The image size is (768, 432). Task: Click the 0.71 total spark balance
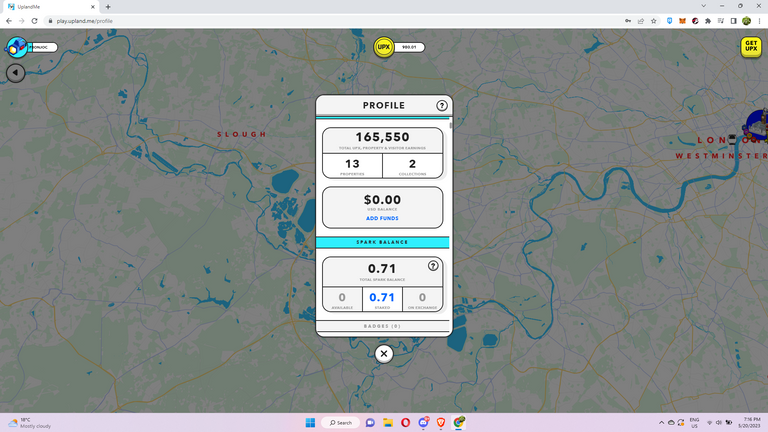[x=382, y=268]
